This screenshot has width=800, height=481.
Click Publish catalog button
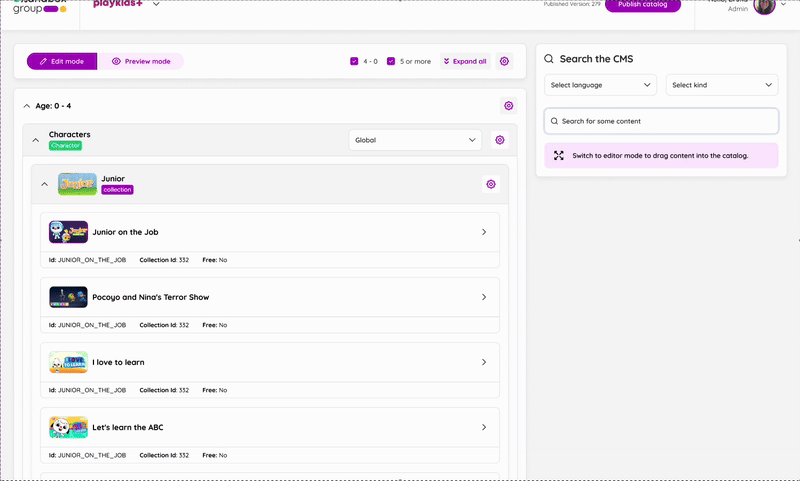(642, 5)
